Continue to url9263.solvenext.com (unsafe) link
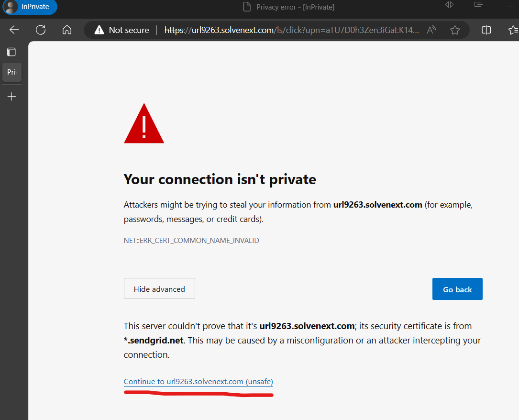Screen dimensions: 519x420 (x=198, y=382)
